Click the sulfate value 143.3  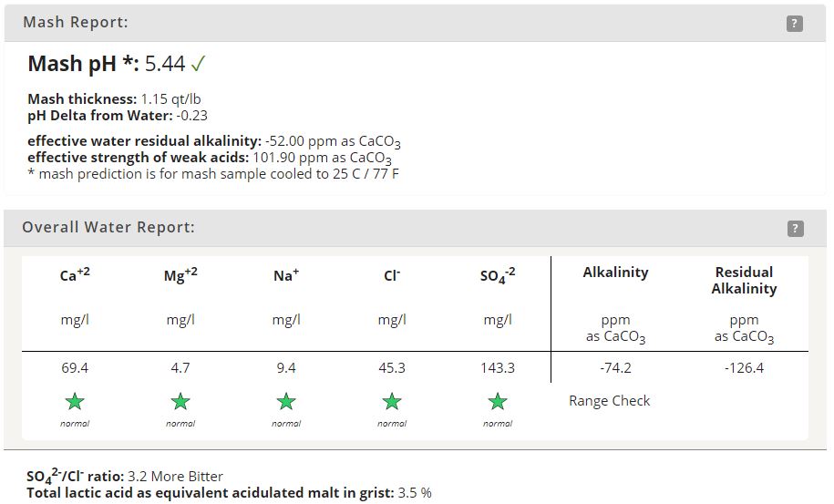pos(498,368)
